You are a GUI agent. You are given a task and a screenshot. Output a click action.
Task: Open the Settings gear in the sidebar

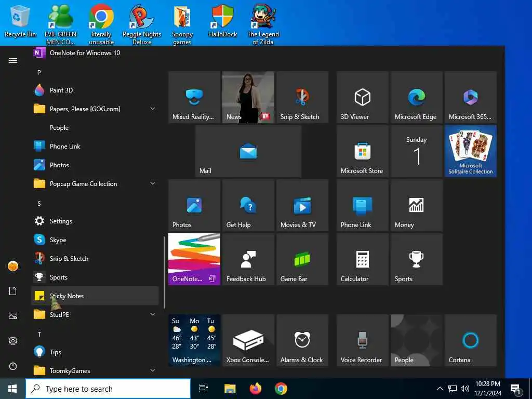(13, 341)
